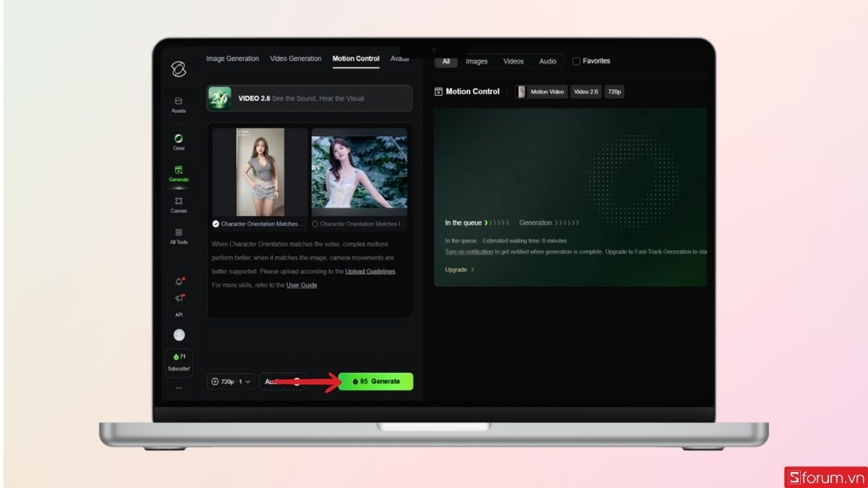Click the announcements megaphone icon
The width and height of the screenshot is (868, 488).
(178, 299)
